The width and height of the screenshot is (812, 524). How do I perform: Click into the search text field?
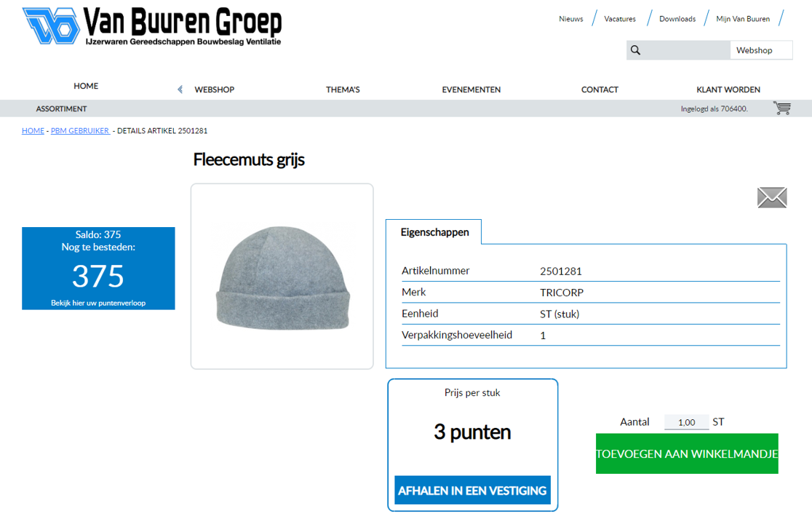click(685, 50)
